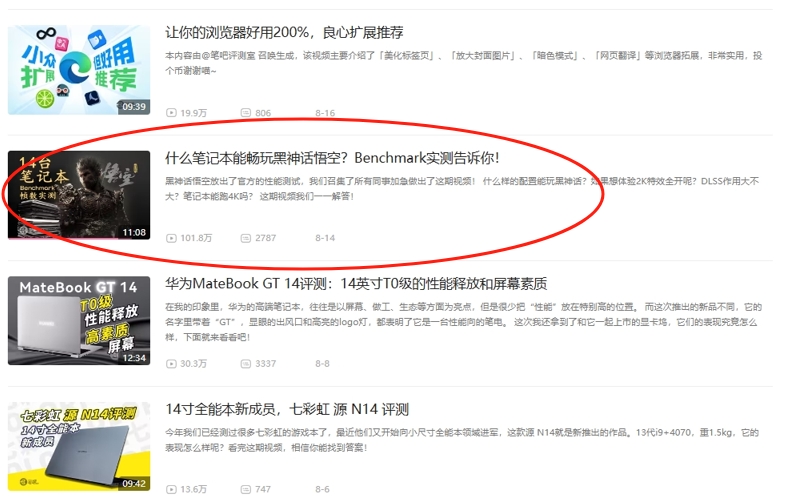Click comment icon beside 2787
Image resolution: width=789 pixels, height=501 pixels.
point(246,238)
